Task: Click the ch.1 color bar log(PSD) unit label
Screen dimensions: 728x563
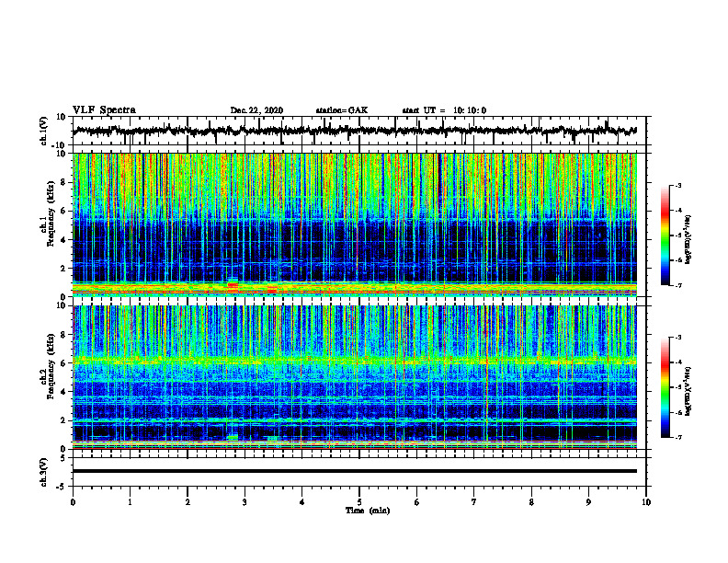Action: pos(688,240)
